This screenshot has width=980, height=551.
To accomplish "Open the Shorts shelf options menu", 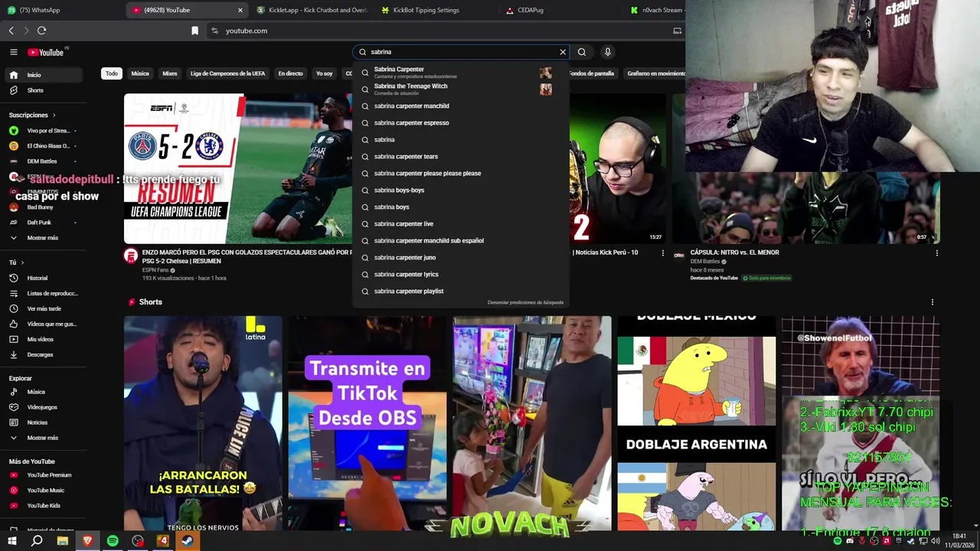I will point(932,302).
